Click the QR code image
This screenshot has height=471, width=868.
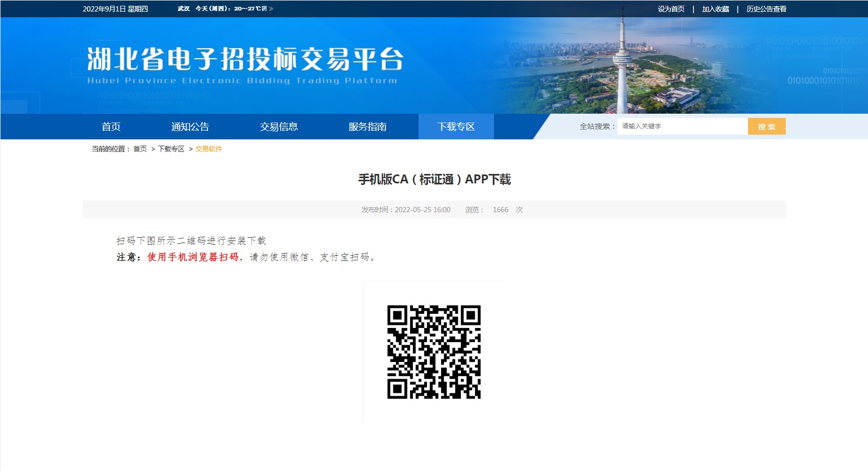(x=434, y=352)
